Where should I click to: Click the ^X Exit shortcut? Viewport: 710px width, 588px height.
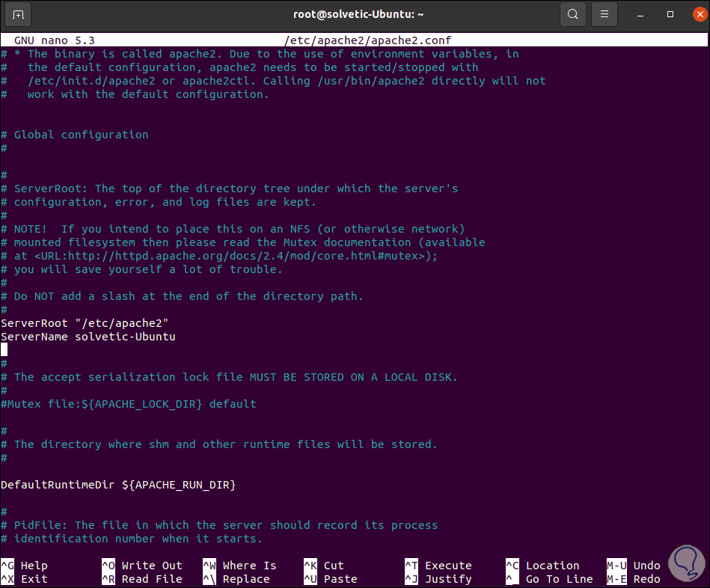point(25,579)
